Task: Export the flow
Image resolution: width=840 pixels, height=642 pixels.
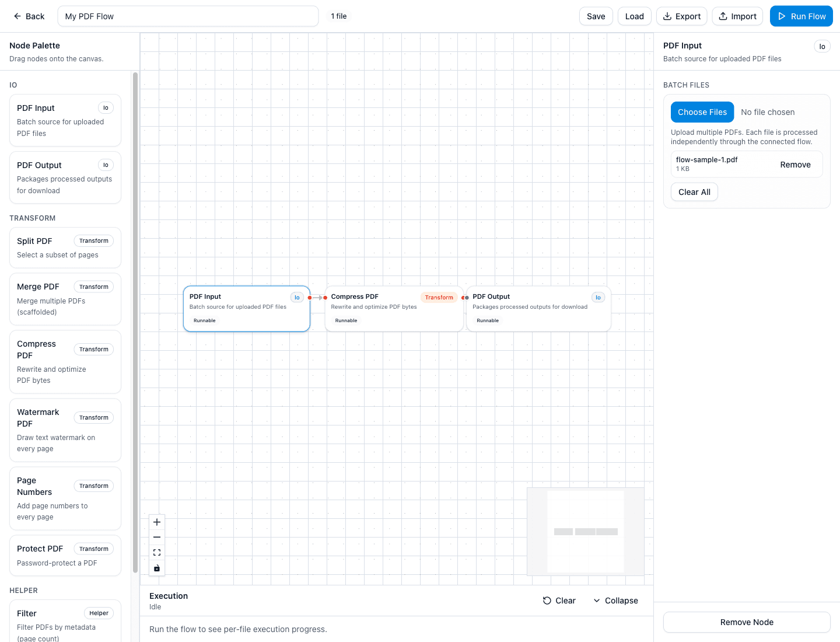Action: coord(681,16)
